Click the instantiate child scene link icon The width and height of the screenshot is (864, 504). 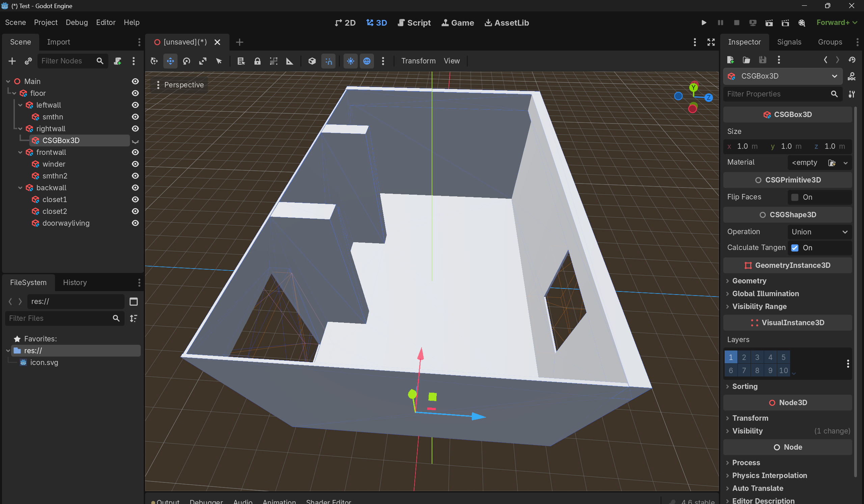28,61
